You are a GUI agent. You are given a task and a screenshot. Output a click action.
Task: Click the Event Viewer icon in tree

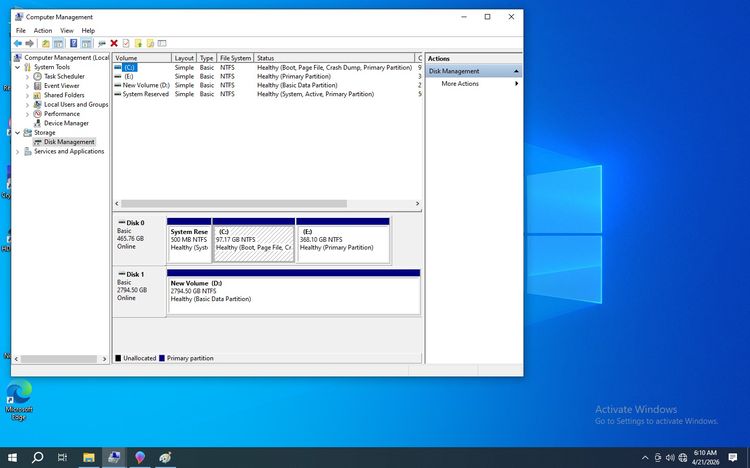click(x=37, y=86)
